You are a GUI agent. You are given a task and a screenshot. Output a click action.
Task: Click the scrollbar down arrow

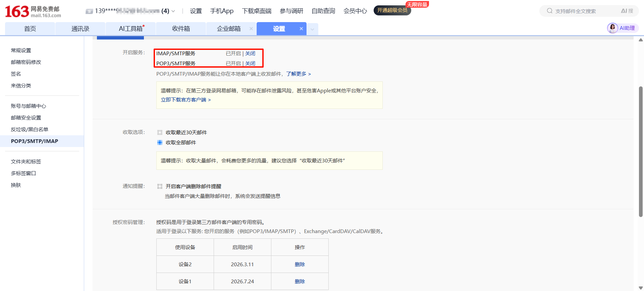click(641, 288)
